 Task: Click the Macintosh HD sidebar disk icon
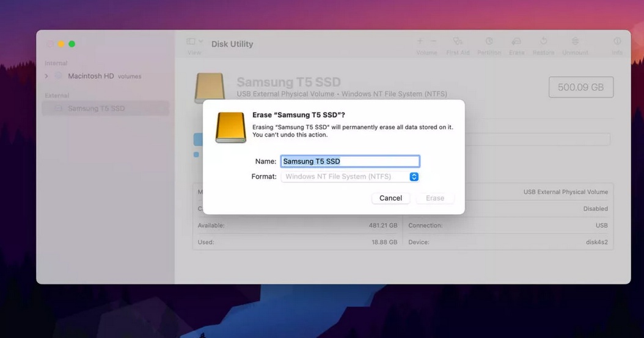point(58,76)
